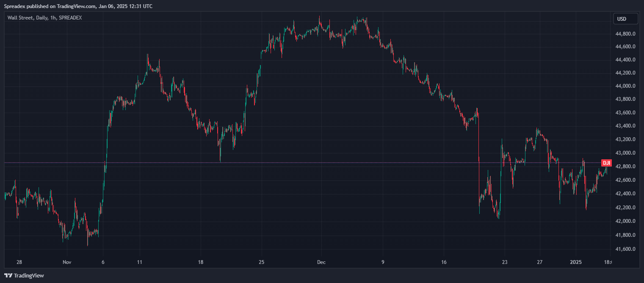Click the '27' date axis label

coord(540,262)
